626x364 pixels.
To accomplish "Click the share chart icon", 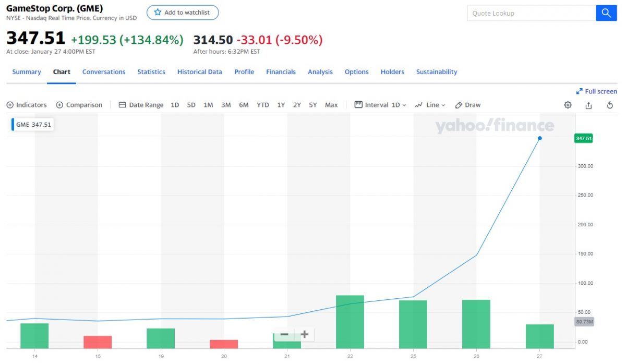I will 588,105.
